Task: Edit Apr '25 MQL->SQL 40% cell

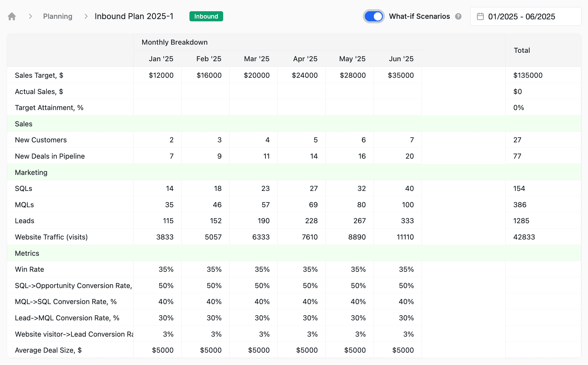Action: point(302,302)
